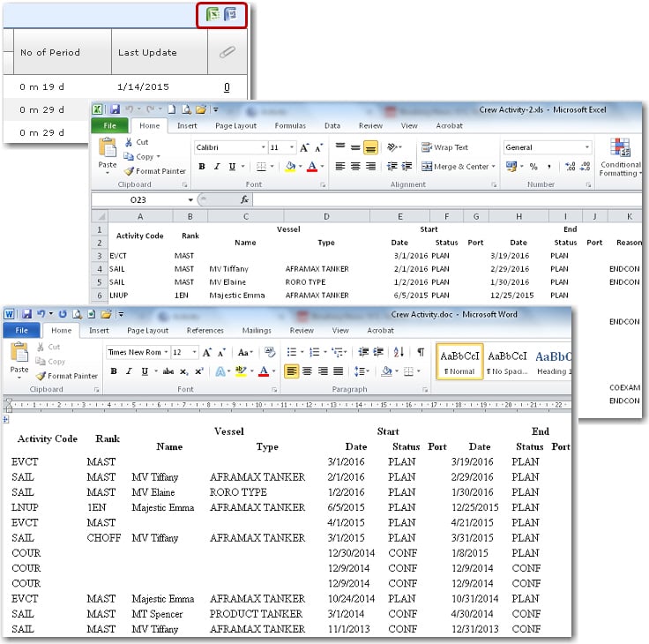Open the General number format dropdown

[547, 147]
